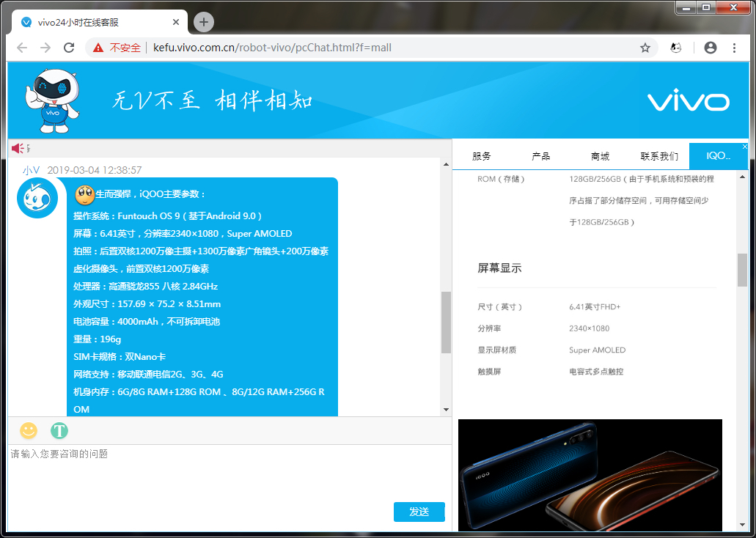Switch to the 联系我们 tab
The height and width of the screenshot is (538, 756).
click(x=659, y=156)
